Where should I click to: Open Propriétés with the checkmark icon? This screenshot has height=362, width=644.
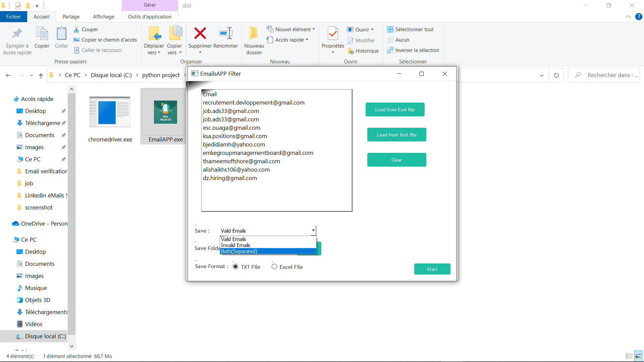tap(333, 34)
